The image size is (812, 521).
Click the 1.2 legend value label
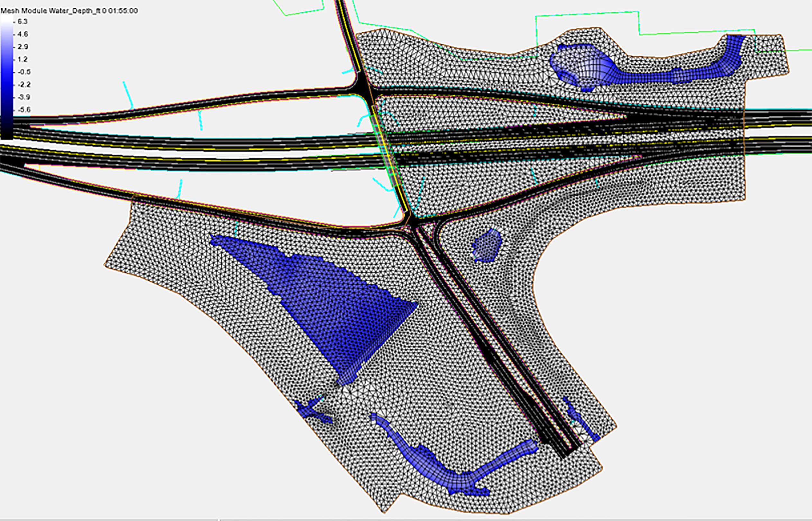point(23,59)
